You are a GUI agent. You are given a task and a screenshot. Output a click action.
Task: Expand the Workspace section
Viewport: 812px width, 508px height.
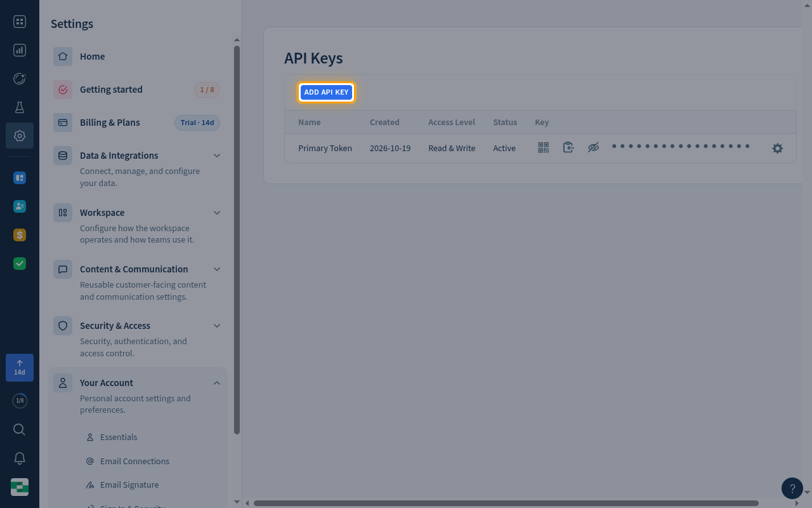click(138, 225)
